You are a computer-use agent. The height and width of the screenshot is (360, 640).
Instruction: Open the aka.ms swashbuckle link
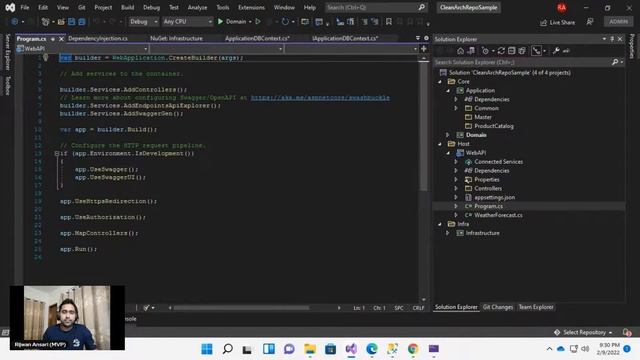[320, 98]
